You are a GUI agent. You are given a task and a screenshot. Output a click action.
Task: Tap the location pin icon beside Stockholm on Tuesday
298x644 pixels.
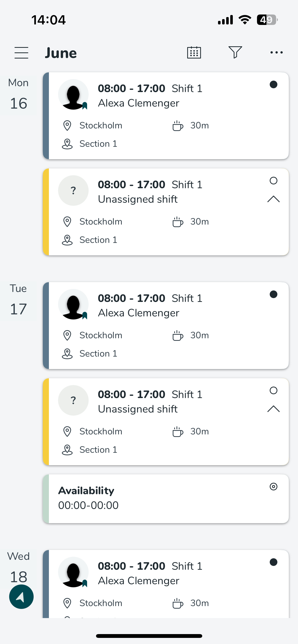67,335
